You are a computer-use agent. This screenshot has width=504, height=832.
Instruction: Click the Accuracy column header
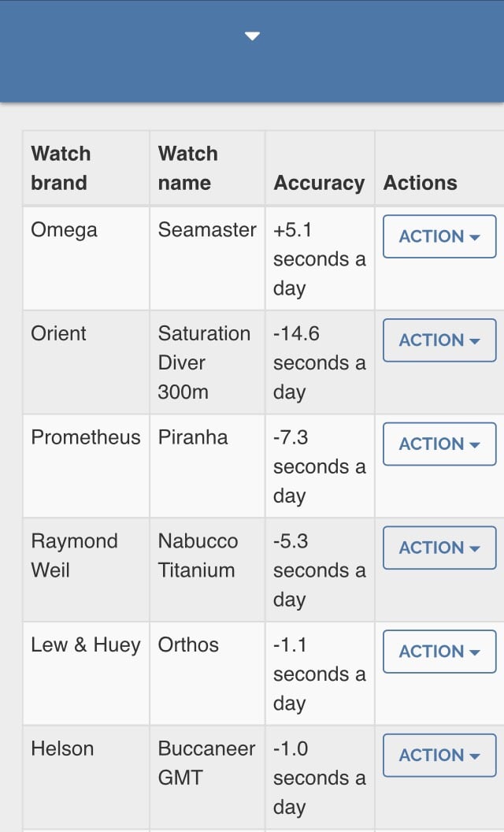[x=319, y=183]
